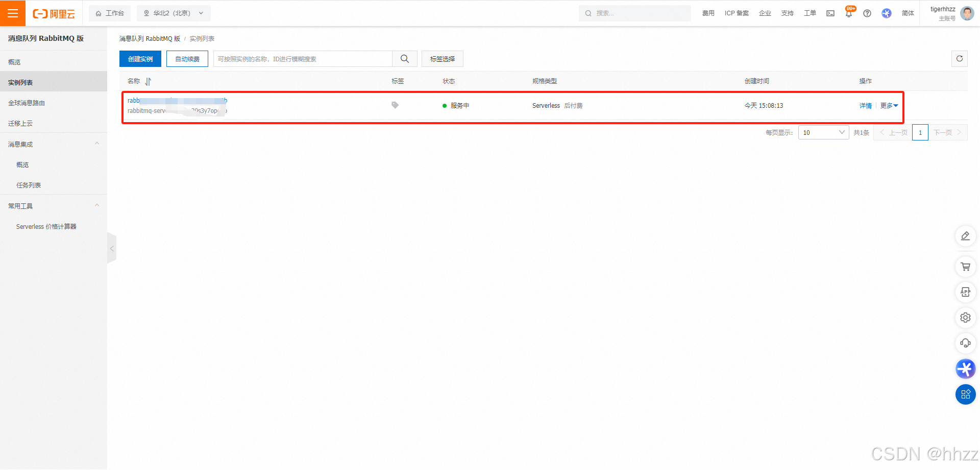Open the instance name link starting with rabb

point(177,101)
